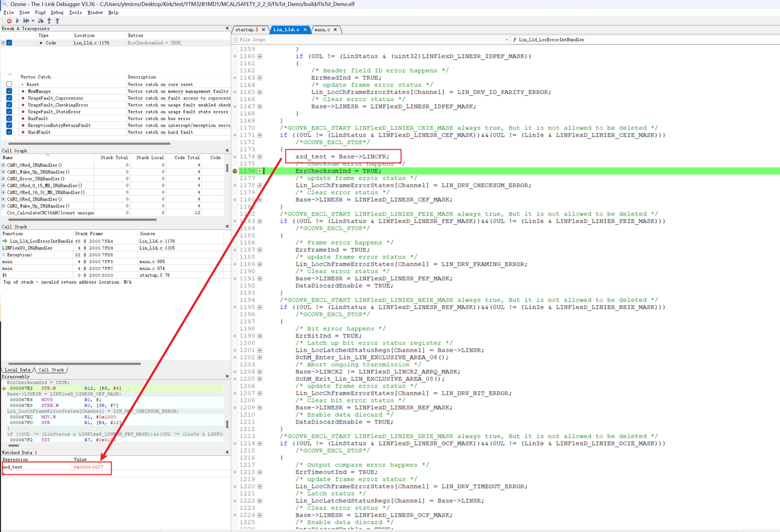Switch to the Call Stack bottom tab

pos(51,370)
